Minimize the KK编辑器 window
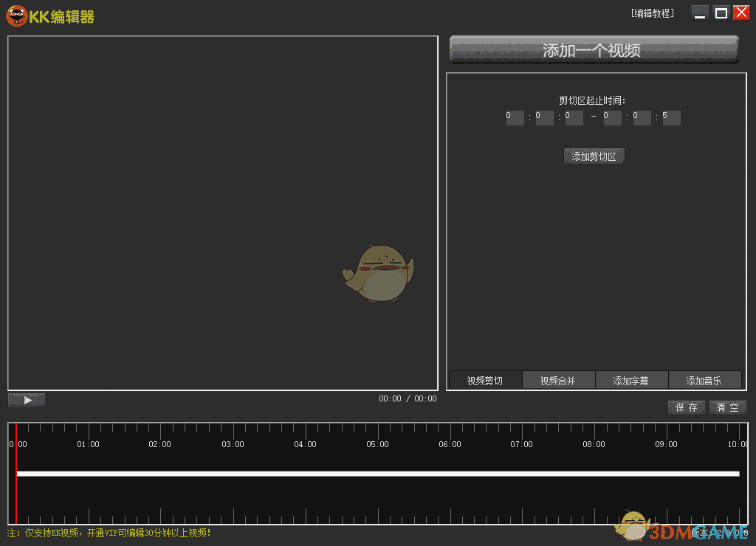The image size is (756, 546). point(700,13)
